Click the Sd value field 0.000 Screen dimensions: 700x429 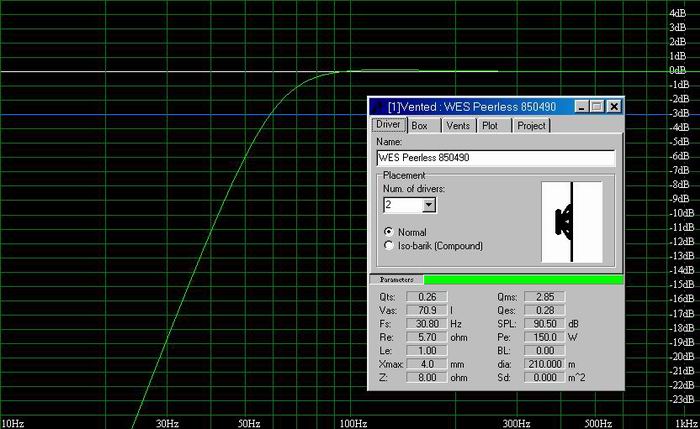pos(545,377)
